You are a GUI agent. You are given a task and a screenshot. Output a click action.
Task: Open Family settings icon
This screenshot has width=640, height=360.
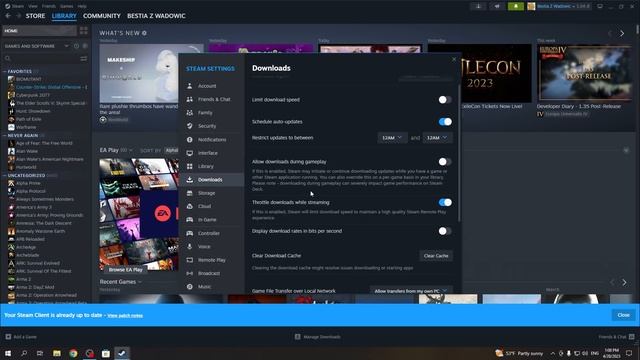point(189,113)
